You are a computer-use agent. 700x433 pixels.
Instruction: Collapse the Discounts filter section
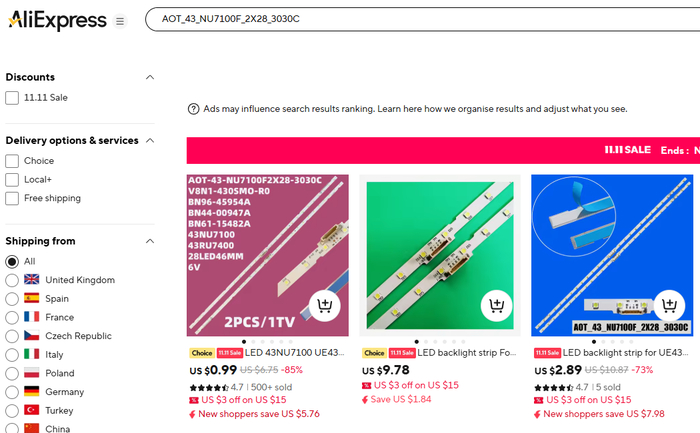[150, 77]
